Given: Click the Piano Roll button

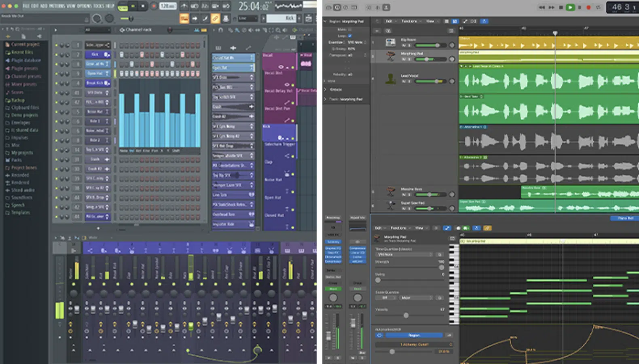Looking at the screenshot, I should (x=625, y=218).
